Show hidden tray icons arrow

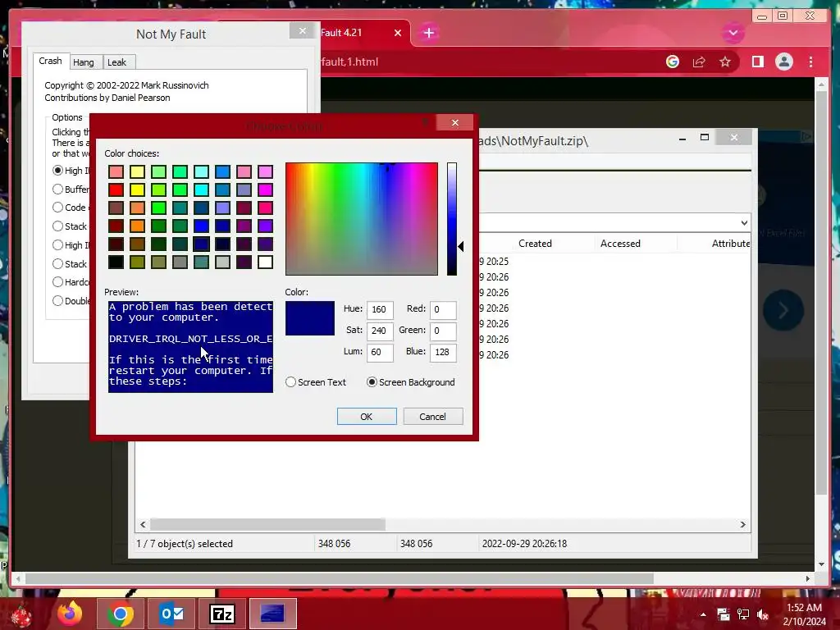click(x=703, y=614)
